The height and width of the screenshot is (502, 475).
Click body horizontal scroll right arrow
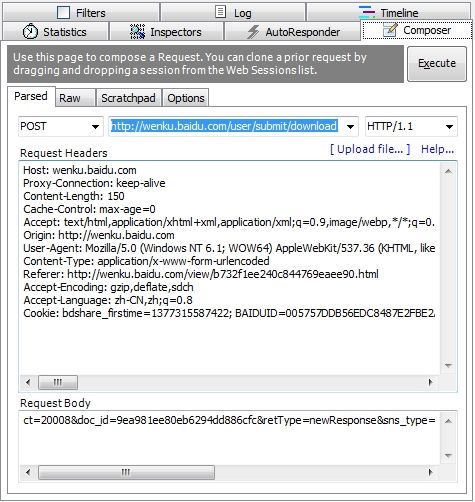pyautogui.click(x=430, y=472)
